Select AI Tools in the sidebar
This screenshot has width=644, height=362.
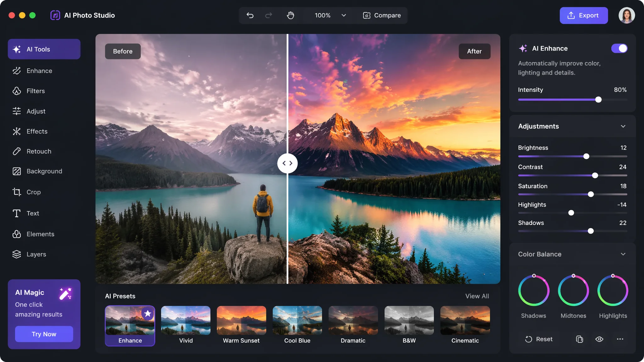click(x=44, y=49)
